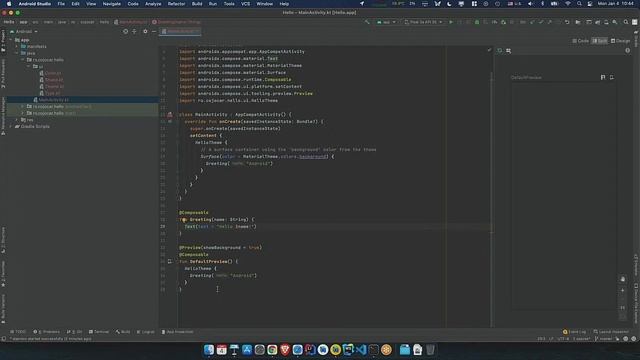Click the override gutter icon beside onCreate
The height and width of the screenshot is (360, 640).
[x=170, y=121]
